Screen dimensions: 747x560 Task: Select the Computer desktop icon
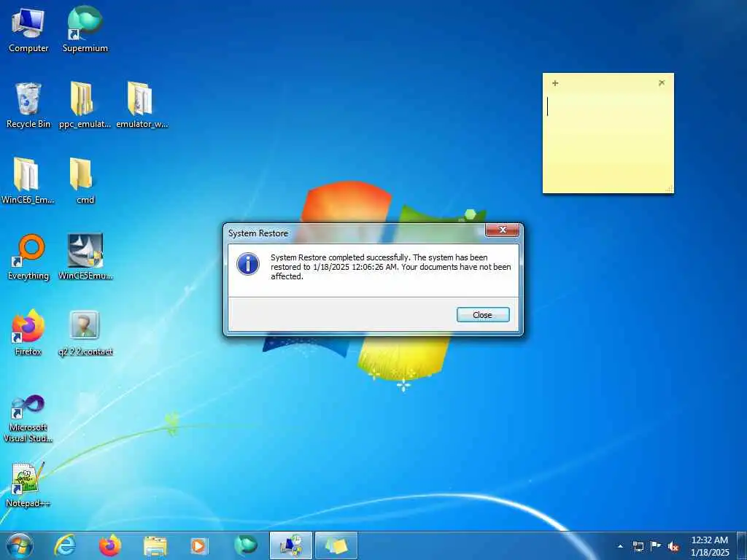28,29
